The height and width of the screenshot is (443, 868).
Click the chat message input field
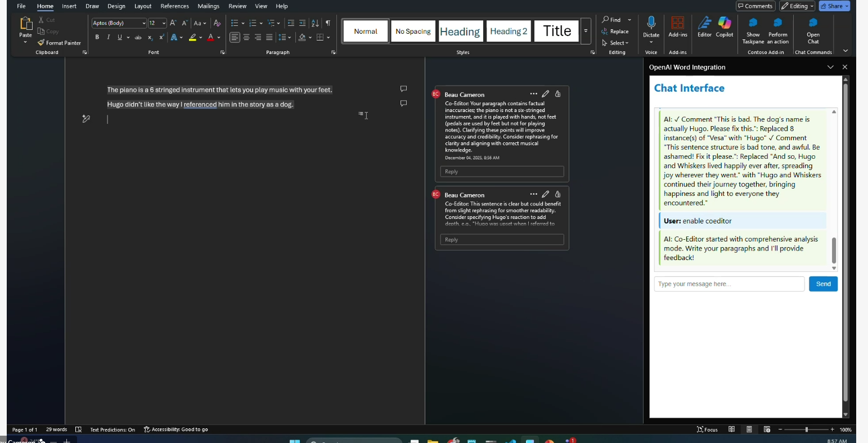point(729,284)
